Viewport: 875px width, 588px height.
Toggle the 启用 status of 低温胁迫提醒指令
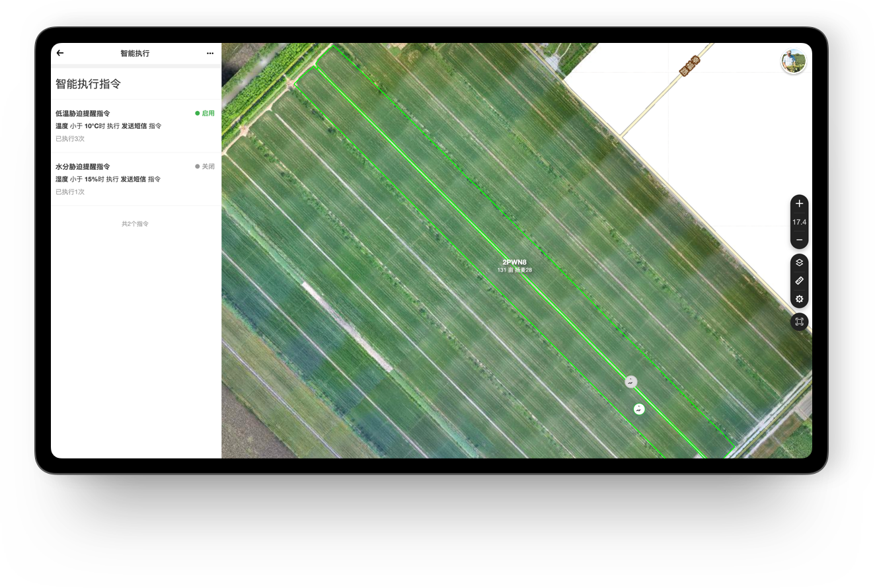205,114
